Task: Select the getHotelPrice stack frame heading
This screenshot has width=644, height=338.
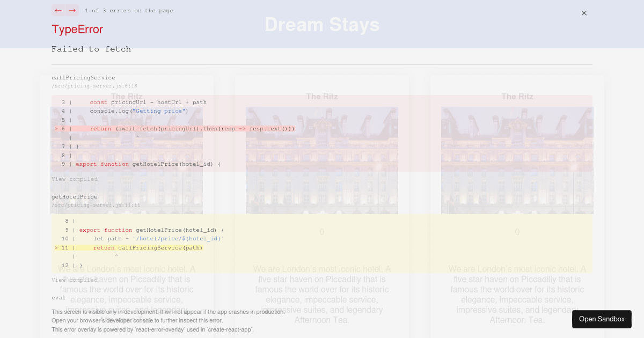Action: [75, 197]
